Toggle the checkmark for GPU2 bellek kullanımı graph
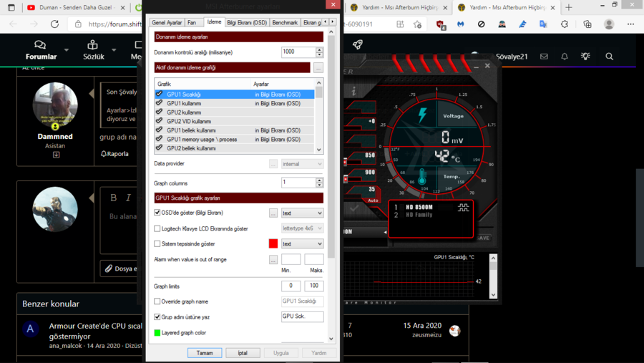644x363 pixels. 160,147
